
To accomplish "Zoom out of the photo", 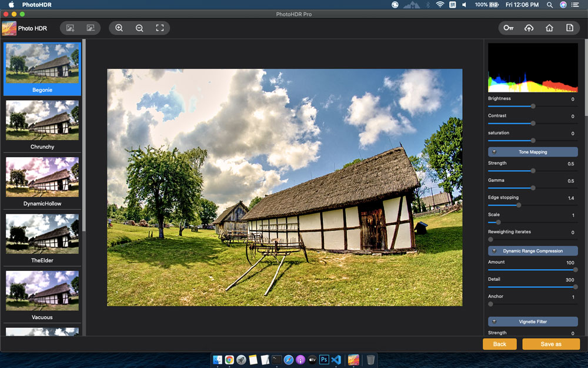I will pyautogui.click(x=139, y=28).
